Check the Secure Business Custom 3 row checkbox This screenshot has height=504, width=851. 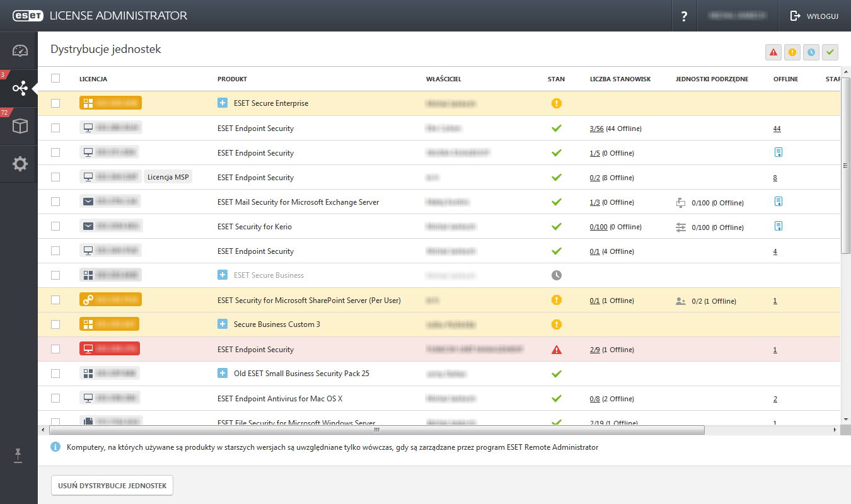[x=55, y=324]
